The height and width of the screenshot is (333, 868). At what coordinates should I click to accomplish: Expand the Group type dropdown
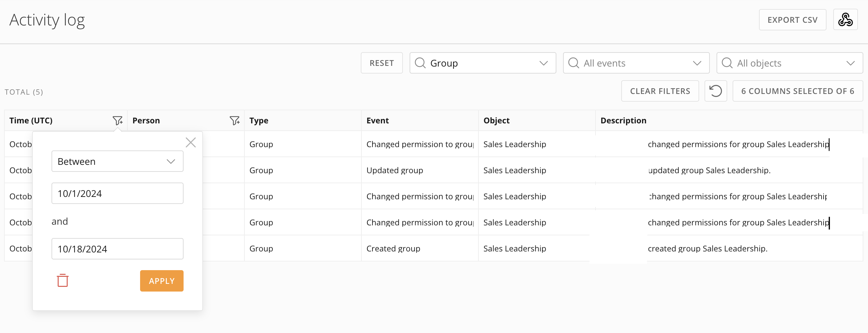543,63
